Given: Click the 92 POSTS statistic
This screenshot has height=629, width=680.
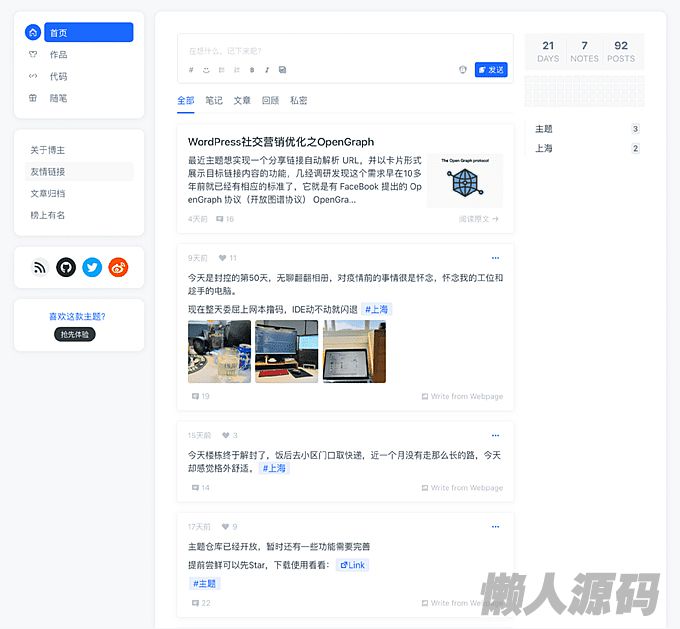Looking at the screenshot, I should click(621, 52).
